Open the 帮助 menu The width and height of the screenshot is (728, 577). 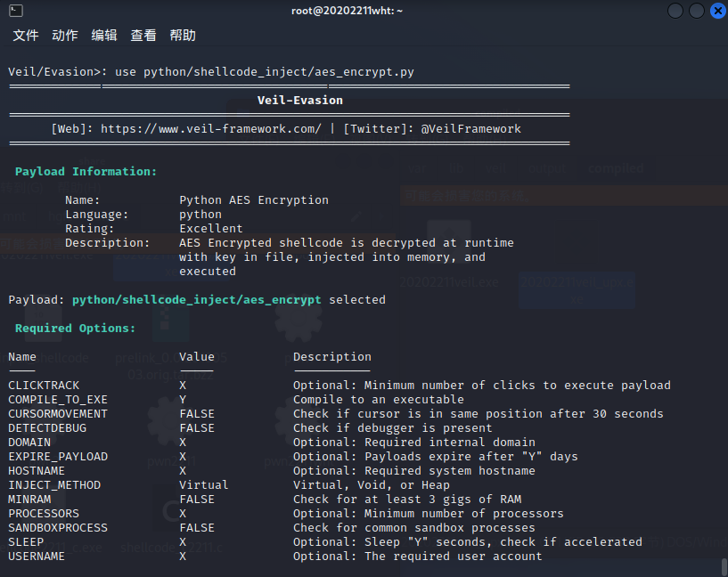pos(183,36)
